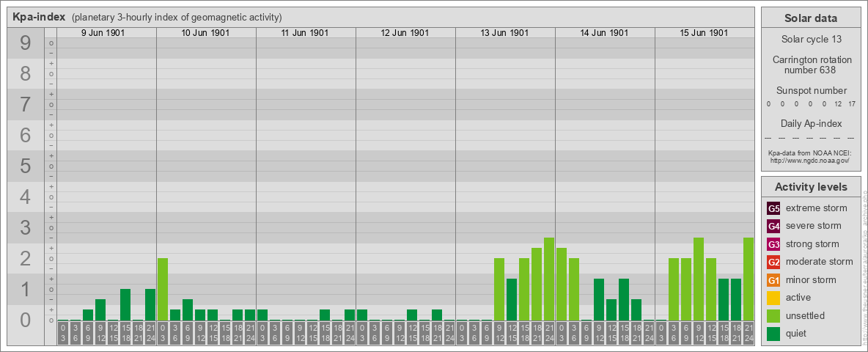Click the '15 Jun 1901' date header
The width and height of the screenshot is (868, 352).
coord(704,33)
